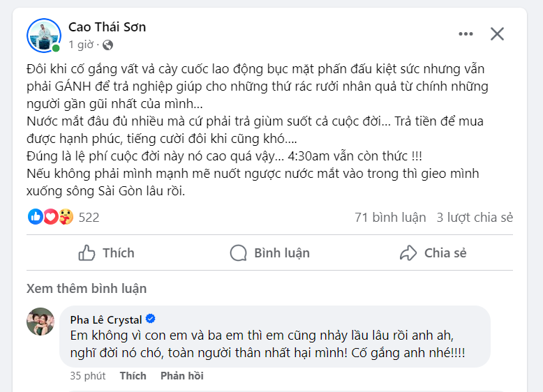Viewport: 543px width, 392px height.
Task: Open Cao Thái Sơn's profile picture
Action: pyautogui.click(x=44, y=36)
